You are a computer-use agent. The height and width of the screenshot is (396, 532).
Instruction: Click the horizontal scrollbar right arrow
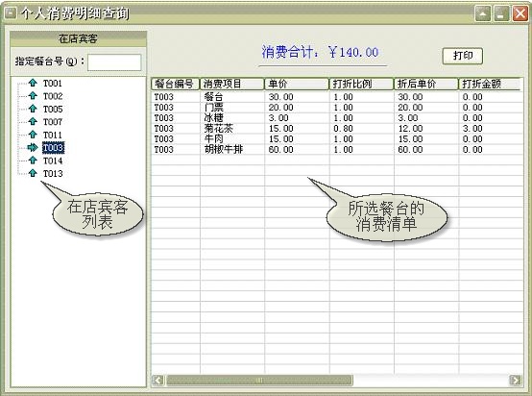(516, 380)
